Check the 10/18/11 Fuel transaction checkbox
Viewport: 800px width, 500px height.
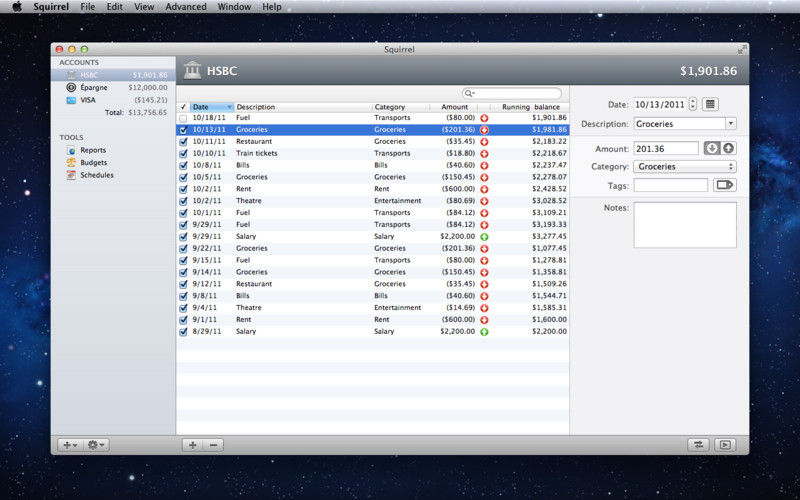coord(183,118)
